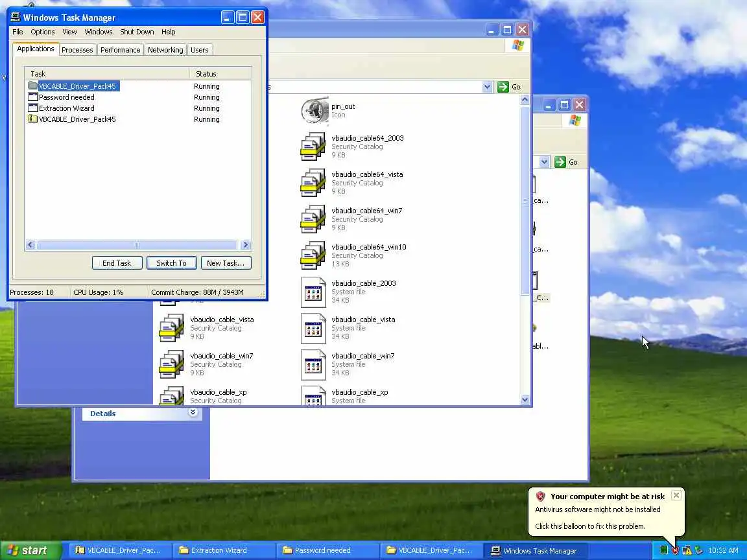This screenshot has width=747, height=560.
Task: Click green CPU usage tray icon
Action: 663,550
